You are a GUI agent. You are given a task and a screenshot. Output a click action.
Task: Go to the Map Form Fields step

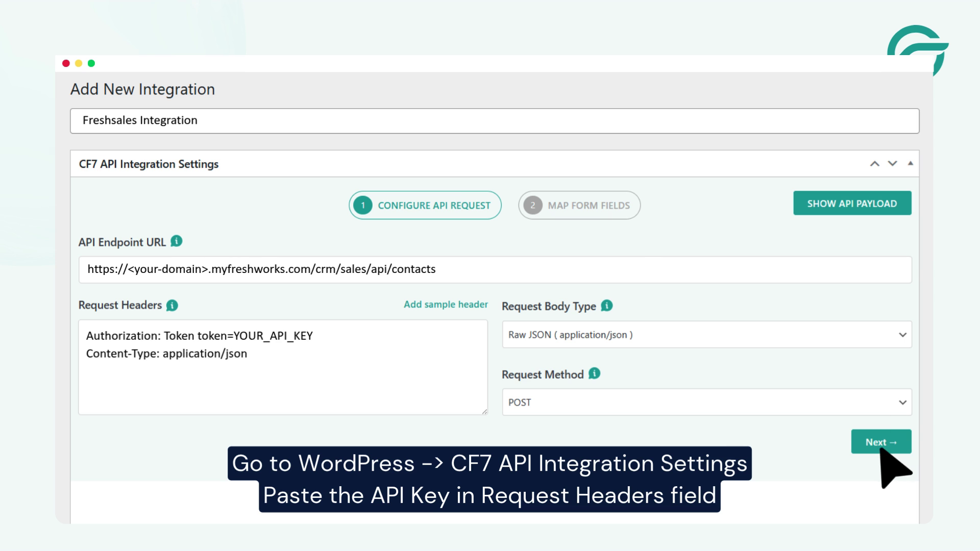(579, 205)
